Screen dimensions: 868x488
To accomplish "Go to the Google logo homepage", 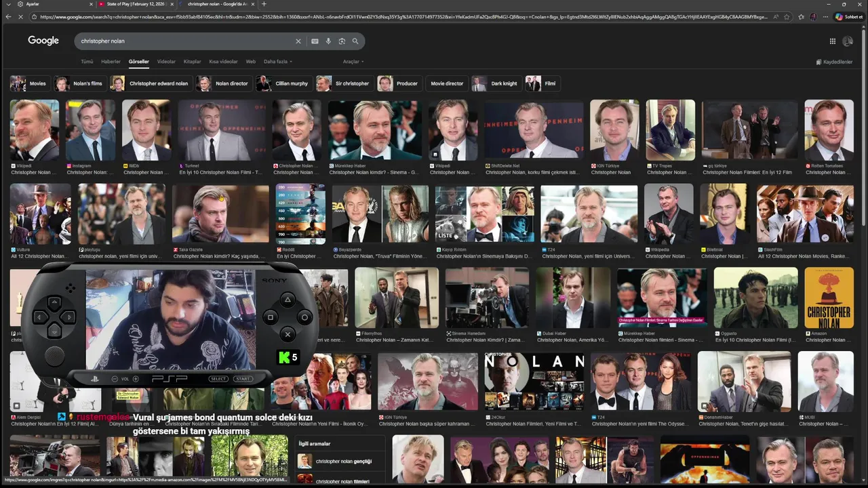I will 43,41.
